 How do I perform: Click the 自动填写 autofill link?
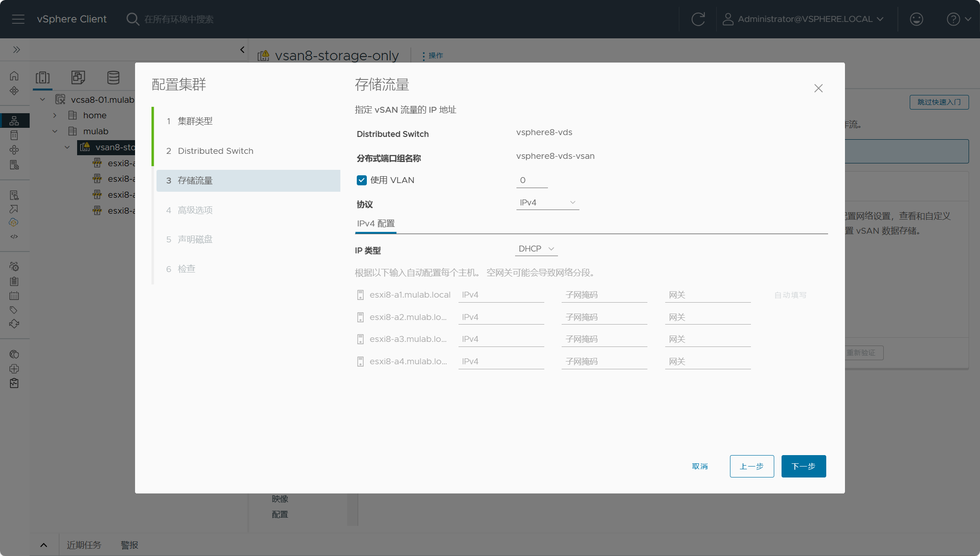(x=790, y=295)
